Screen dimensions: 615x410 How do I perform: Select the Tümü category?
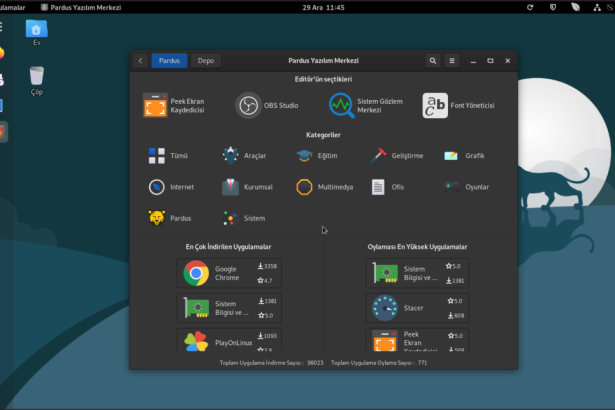pyautogui.click(x=168, y=156)
